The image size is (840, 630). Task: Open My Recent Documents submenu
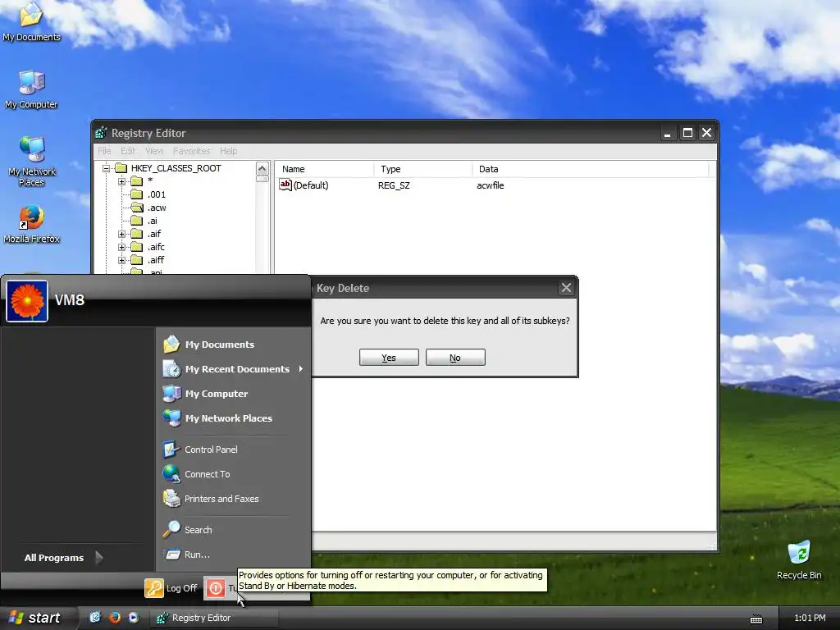pos(232,369)
